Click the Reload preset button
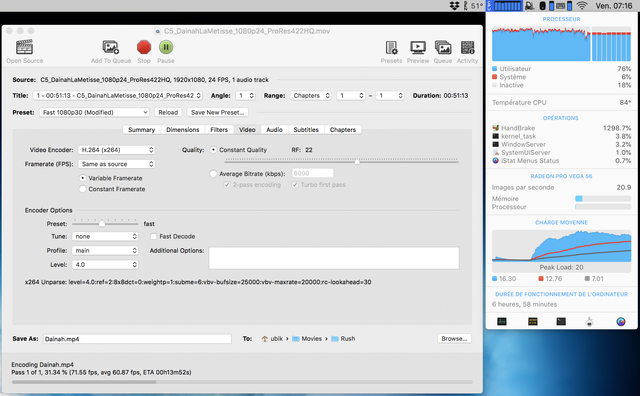640x396 pixels. point(168,112)
